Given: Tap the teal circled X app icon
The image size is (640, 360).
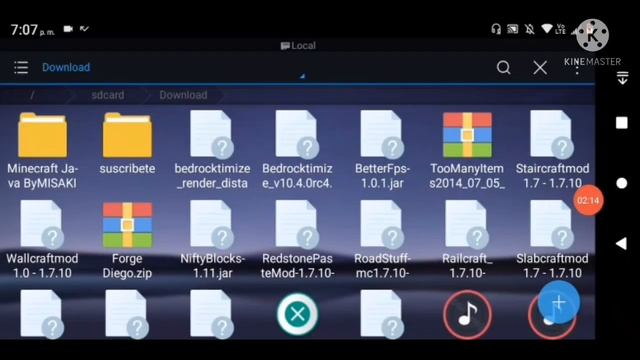Looking at the screenshot, I should point(298,314).
